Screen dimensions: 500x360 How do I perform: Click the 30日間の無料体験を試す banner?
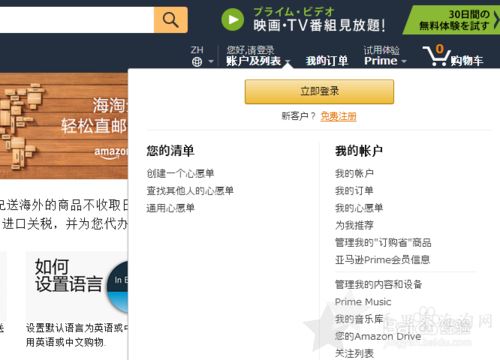(452, 20)
